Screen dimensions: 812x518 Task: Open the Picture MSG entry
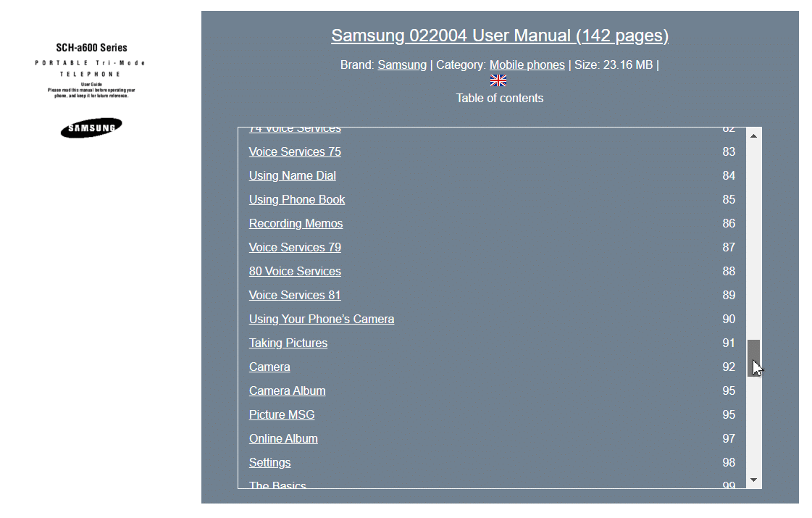point(282,414)
